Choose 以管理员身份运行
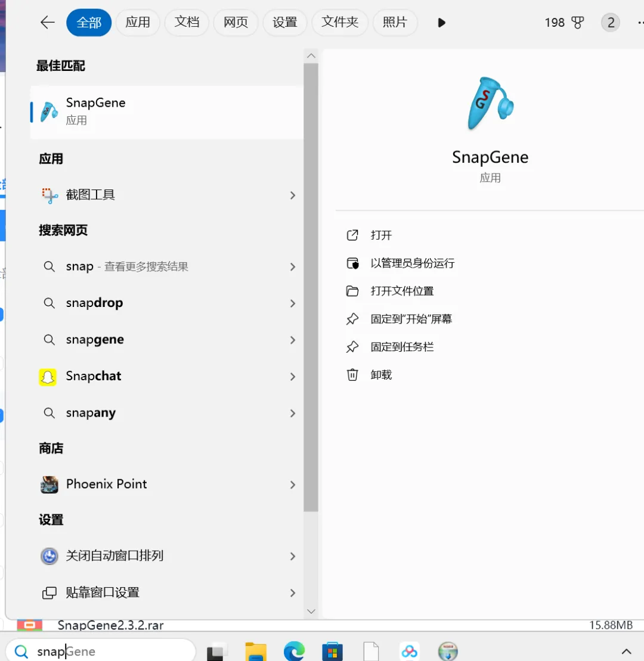 (x=413, y=263)
